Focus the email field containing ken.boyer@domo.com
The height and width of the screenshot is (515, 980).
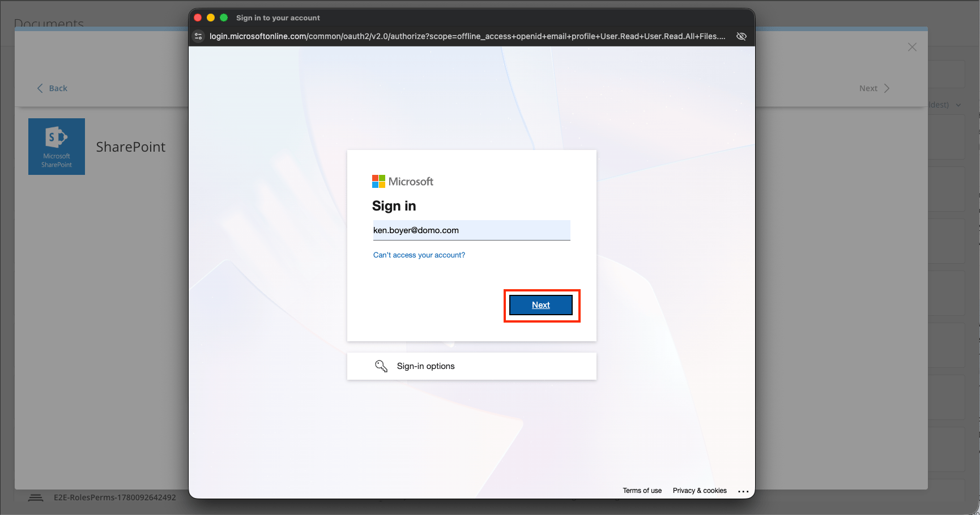click(x=471, y=230)
